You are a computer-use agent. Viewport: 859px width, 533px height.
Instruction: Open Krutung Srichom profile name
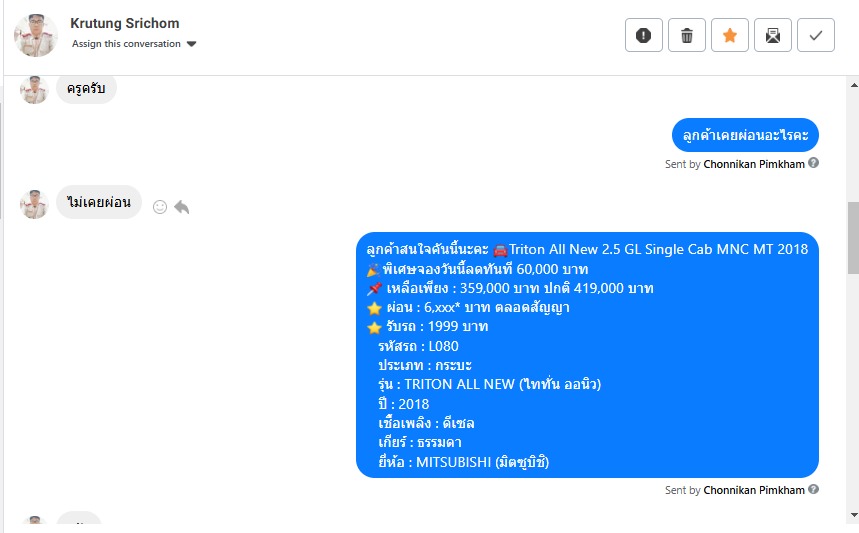coord(124,23)
